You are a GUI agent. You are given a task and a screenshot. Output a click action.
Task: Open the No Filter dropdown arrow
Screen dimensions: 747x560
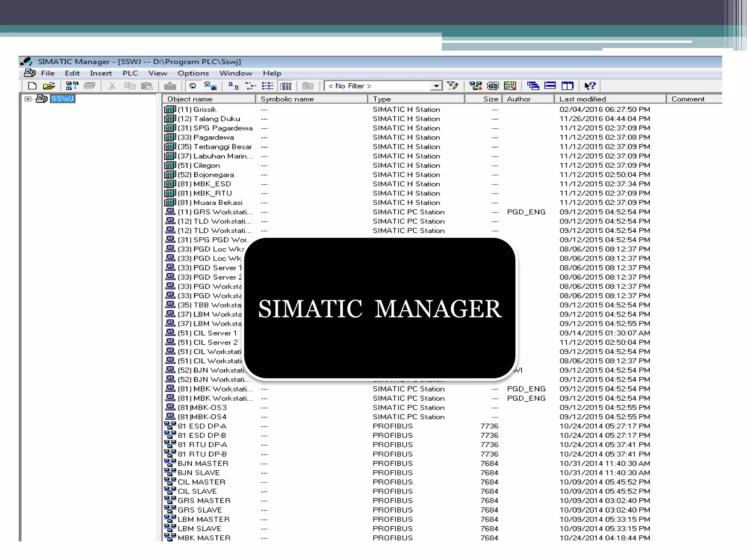[x=436, y=86]
